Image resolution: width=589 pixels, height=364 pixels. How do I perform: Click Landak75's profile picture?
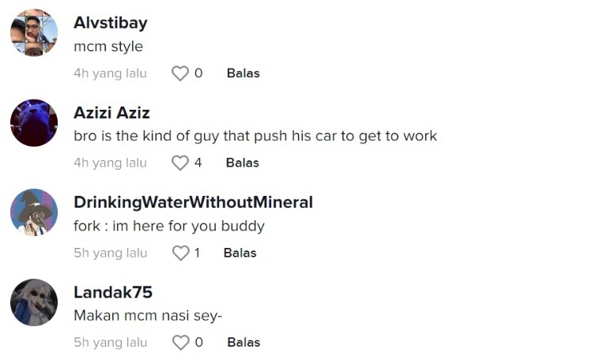point(34,302)
